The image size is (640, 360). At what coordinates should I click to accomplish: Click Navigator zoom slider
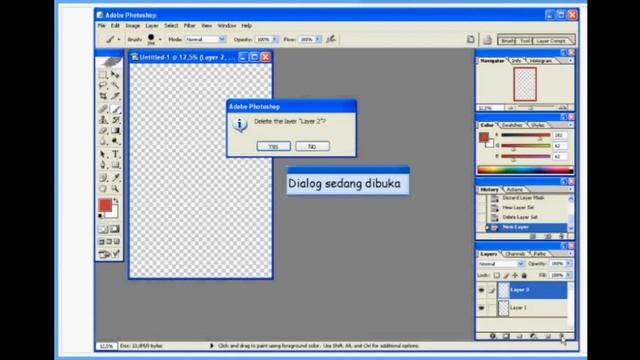coord(531,108)
